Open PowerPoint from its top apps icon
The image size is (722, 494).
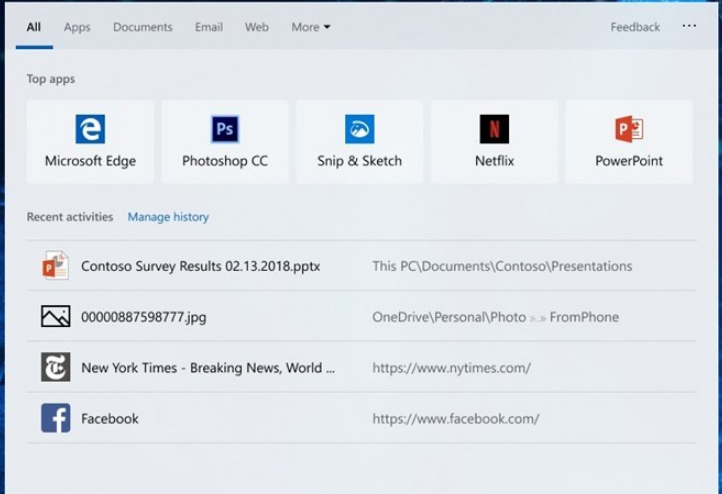pyautogui.click(x=629, y=129)
